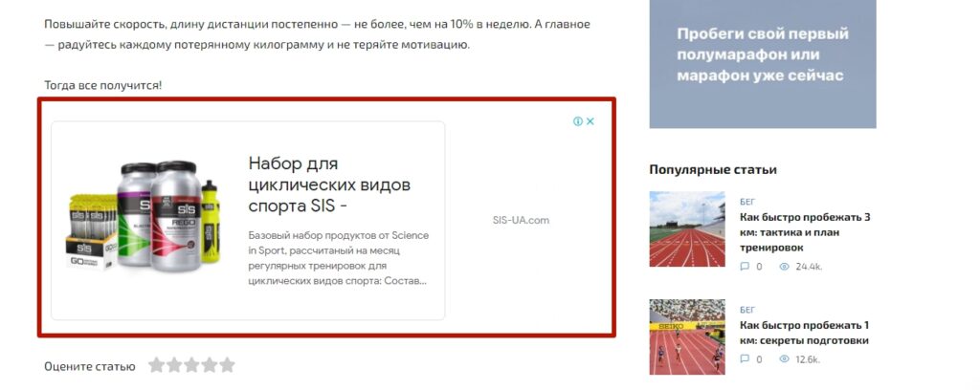Click views eye icon showing 24.4k
This screenshot has height=390, width=980.
point(785,267)
